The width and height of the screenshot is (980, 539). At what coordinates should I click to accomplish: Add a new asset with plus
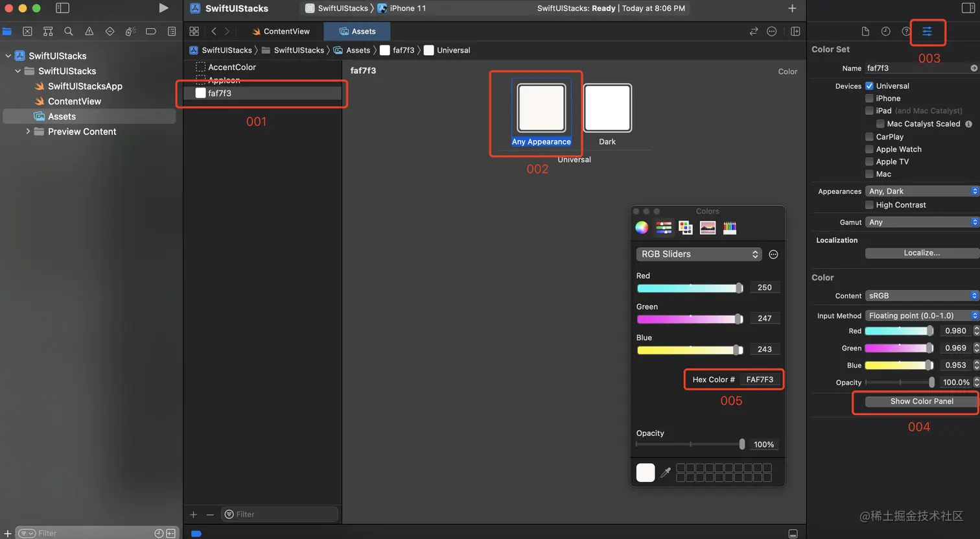click(193, 514)
